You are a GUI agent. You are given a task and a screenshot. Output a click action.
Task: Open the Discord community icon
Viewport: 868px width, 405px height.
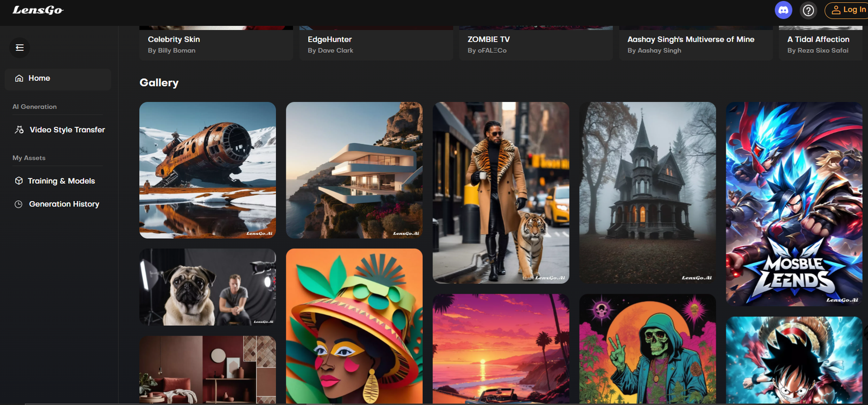coord(783,10)
